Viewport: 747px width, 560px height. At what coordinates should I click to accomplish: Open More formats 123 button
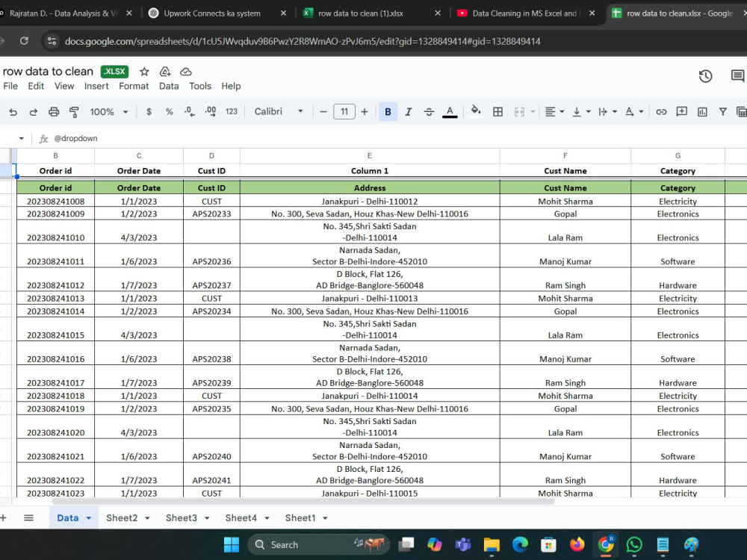pyautogui.click(x=231, y=112)
